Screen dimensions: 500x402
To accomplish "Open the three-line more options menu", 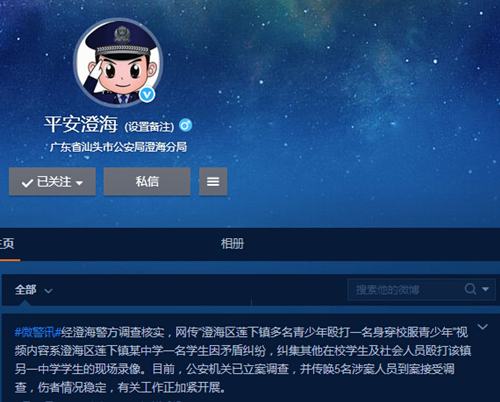I will point(213,181).
